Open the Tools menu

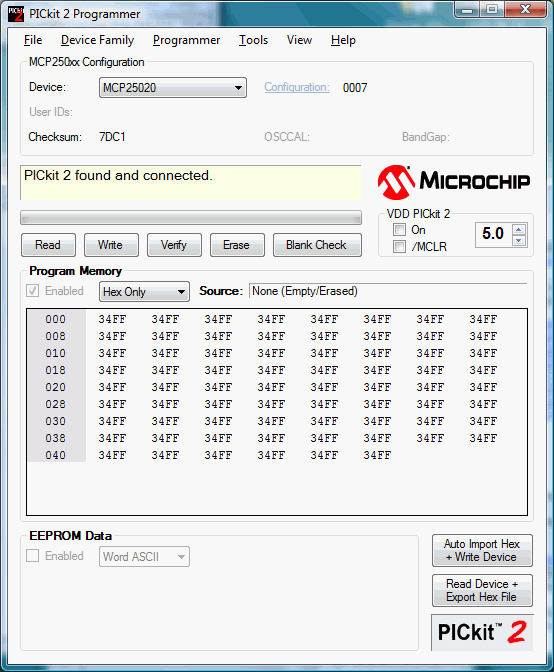253,40
